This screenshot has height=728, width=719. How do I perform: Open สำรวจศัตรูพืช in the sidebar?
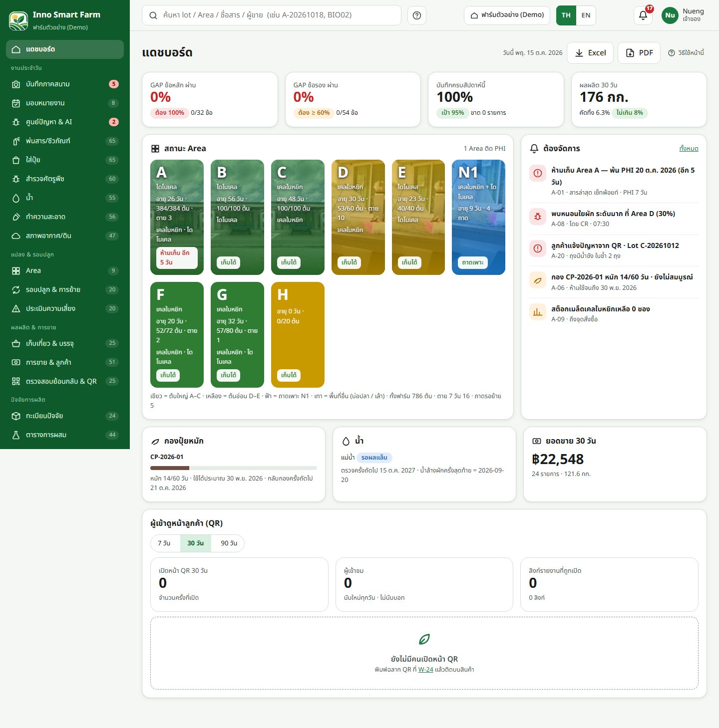pos(65,179)
